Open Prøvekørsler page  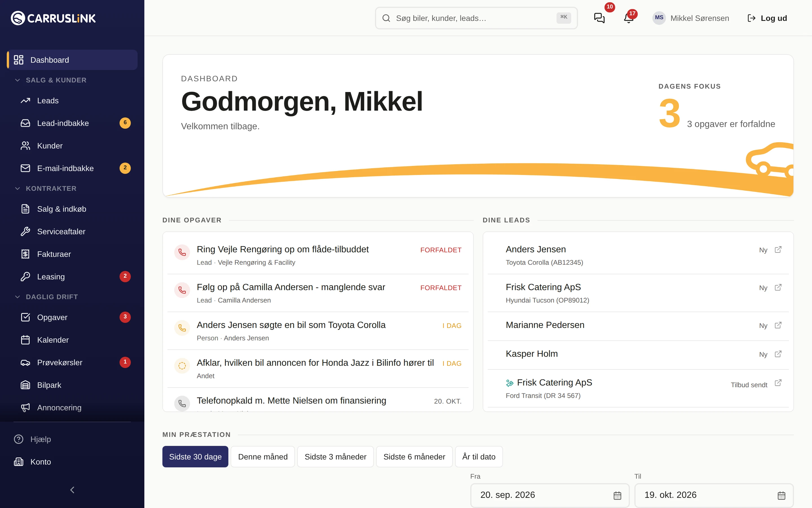tap(76, 362)
